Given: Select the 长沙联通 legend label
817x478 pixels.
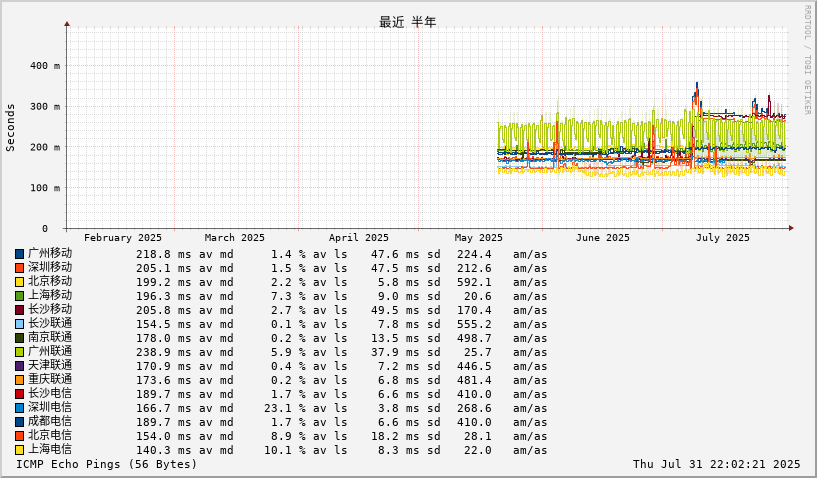Looking at the screenshot, I should pos(50,324).
